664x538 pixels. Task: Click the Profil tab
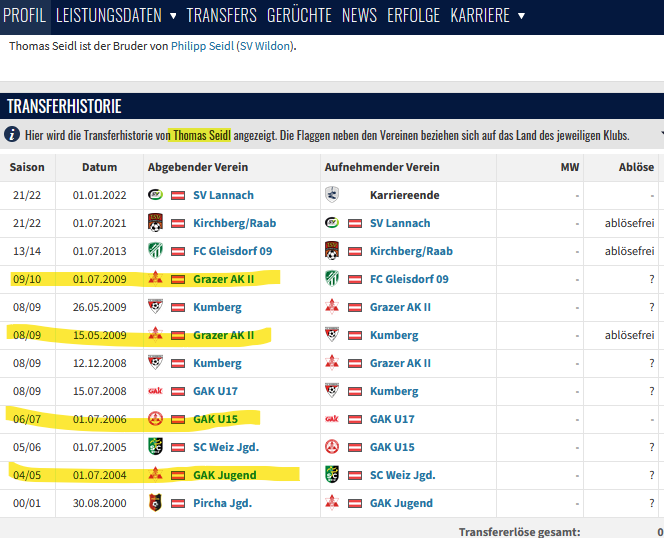[x=25, y=16]
